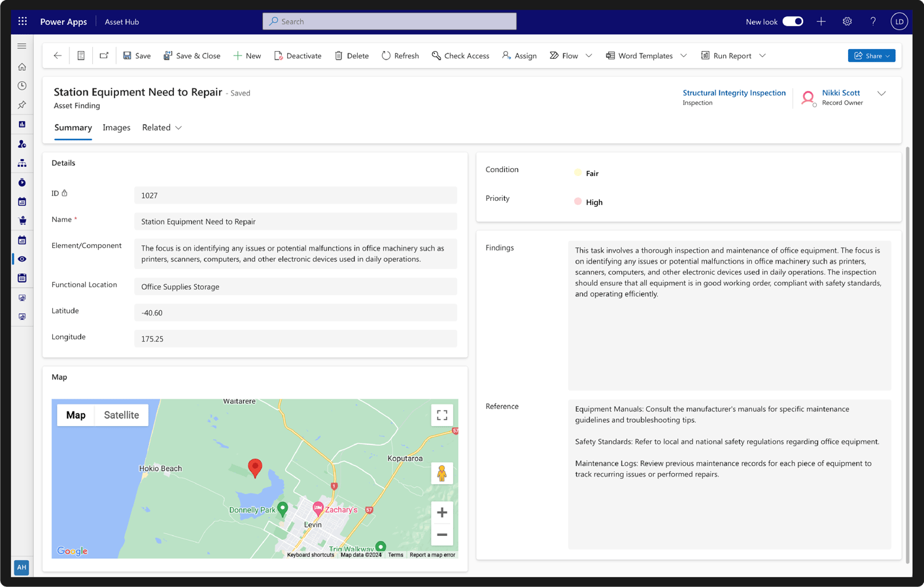
Task: Edit the Latitude field
Action: 296,313
